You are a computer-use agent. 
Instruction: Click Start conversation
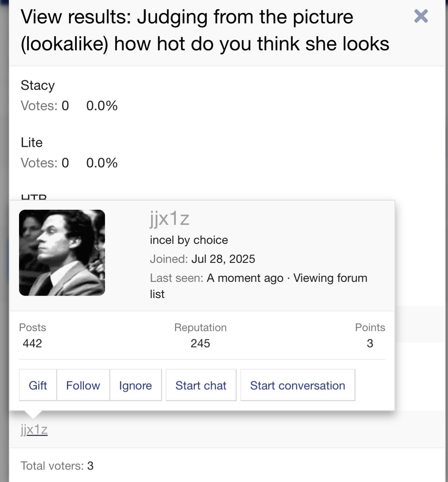coord(297,385)
